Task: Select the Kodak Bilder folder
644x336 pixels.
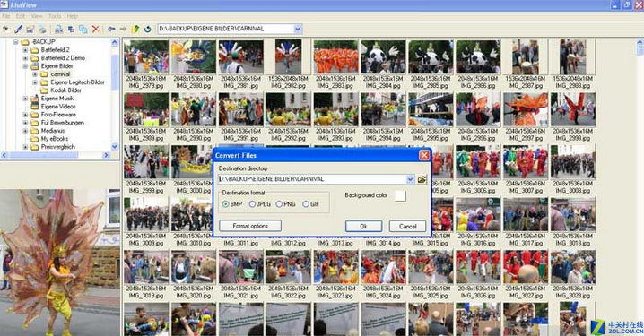Action: coord(65,90)
